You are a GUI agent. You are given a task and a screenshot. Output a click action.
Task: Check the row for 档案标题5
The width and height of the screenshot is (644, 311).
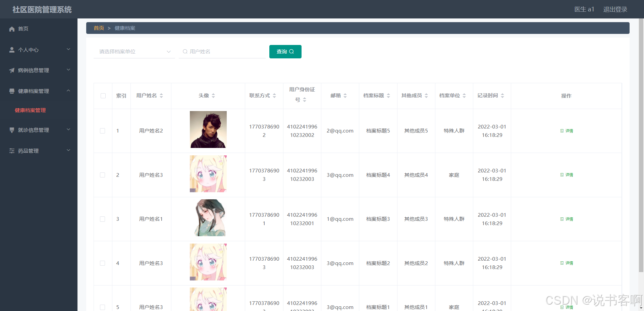(x=103, y=131)
